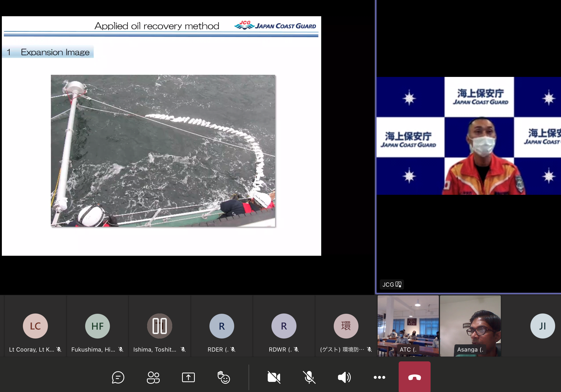
Task: Toggle the speaker audio output
Action: point(344,377)
